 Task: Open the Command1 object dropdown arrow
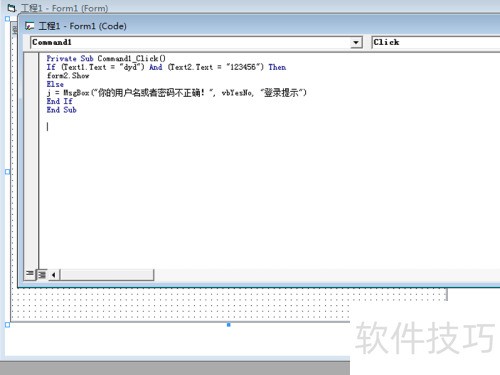click(x=356, y=43)
